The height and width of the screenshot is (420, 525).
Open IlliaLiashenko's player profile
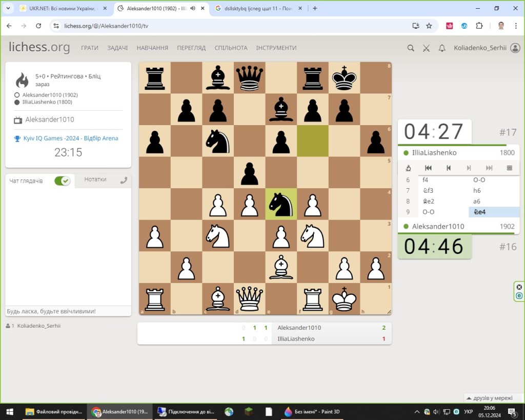(434, 152)
